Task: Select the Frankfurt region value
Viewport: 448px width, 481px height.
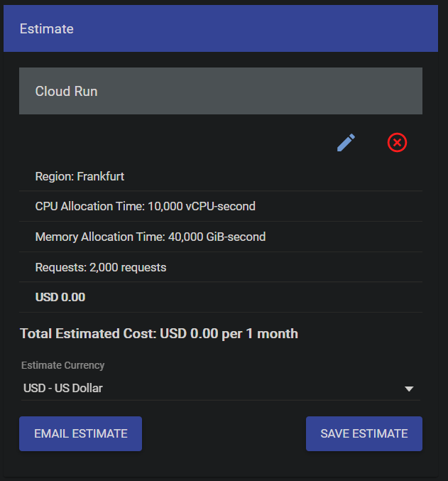Action: tap(101, 176)
